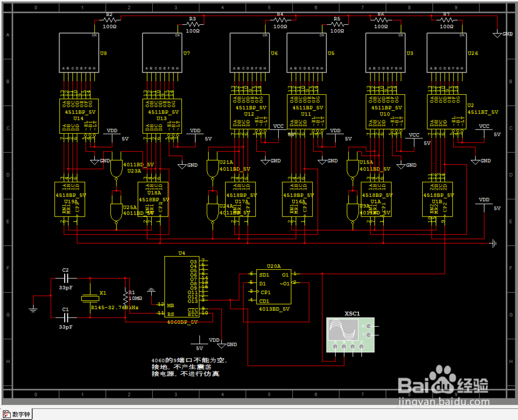This screenshot has height=420, width=518.
Task: Select NAND gate U21A
Action: pyautogui.click(x=212, y=169)
